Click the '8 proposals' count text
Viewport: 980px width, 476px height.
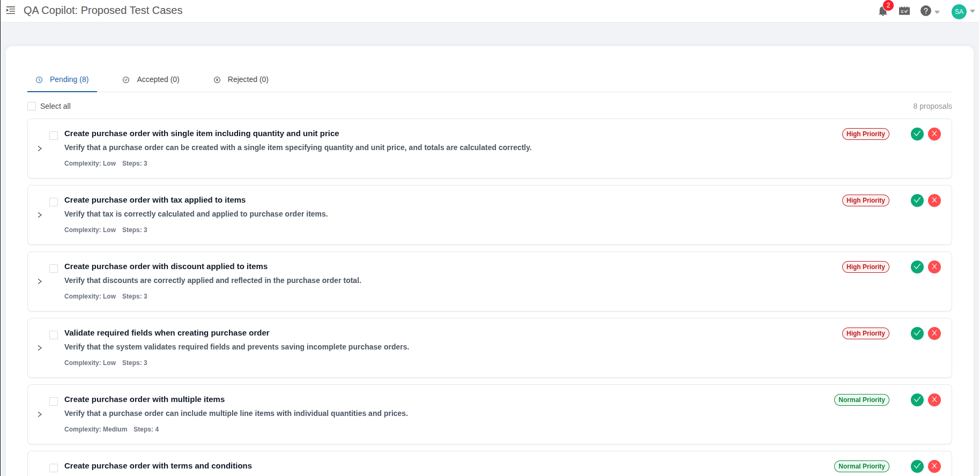932,106
